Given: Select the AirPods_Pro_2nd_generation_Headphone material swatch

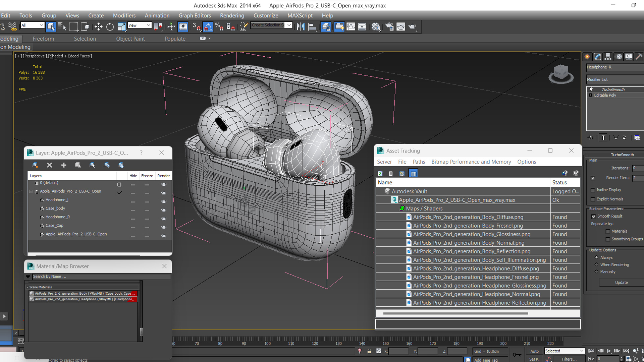Looking at the screenshot, I should [32, 299].
